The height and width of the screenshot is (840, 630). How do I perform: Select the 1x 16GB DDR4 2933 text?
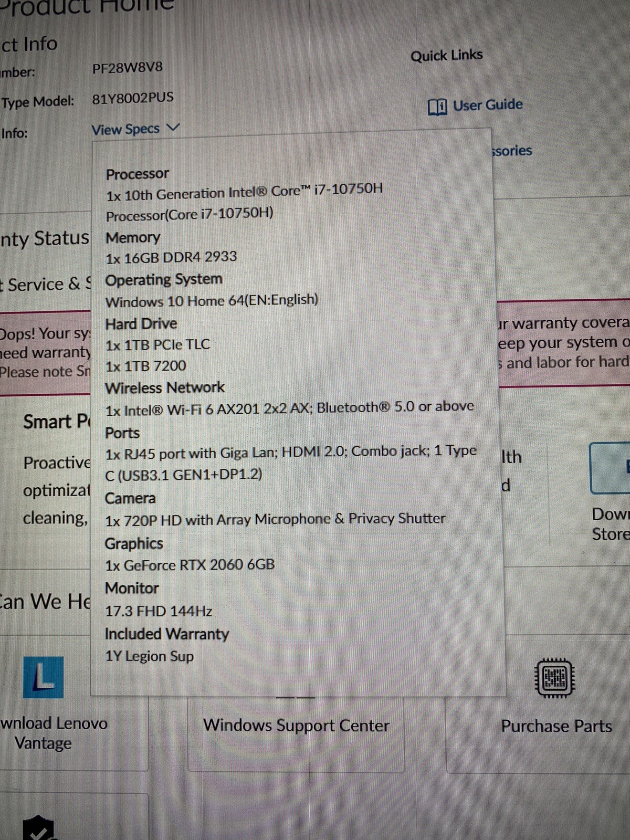[171, 257]
